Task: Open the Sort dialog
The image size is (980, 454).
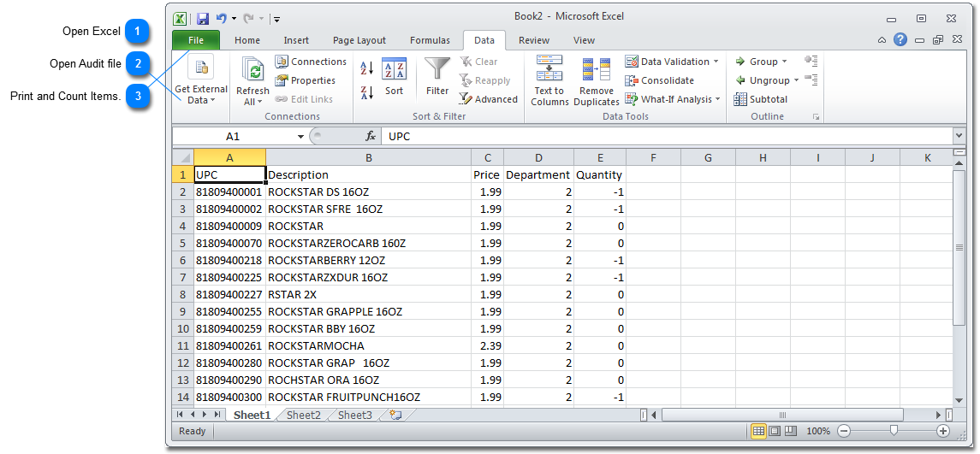Action: [394, 78]
